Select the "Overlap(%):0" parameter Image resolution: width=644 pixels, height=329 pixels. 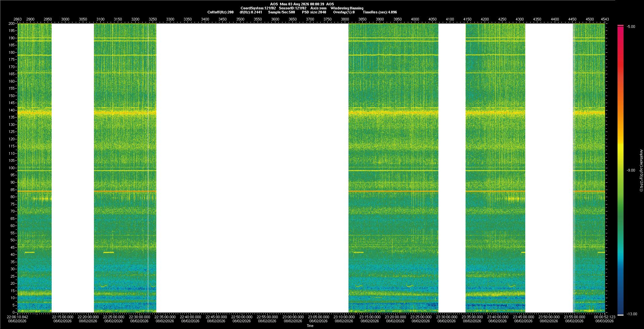344,12
